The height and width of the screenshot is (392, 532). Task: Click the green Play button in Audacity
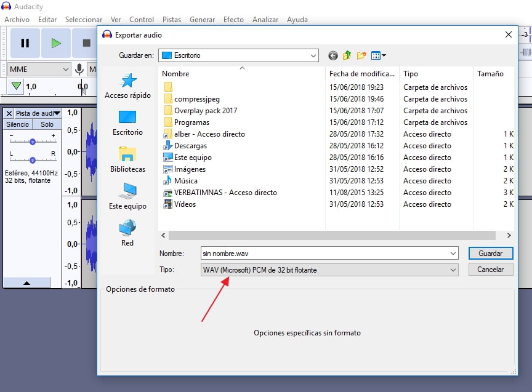point(56,43)
